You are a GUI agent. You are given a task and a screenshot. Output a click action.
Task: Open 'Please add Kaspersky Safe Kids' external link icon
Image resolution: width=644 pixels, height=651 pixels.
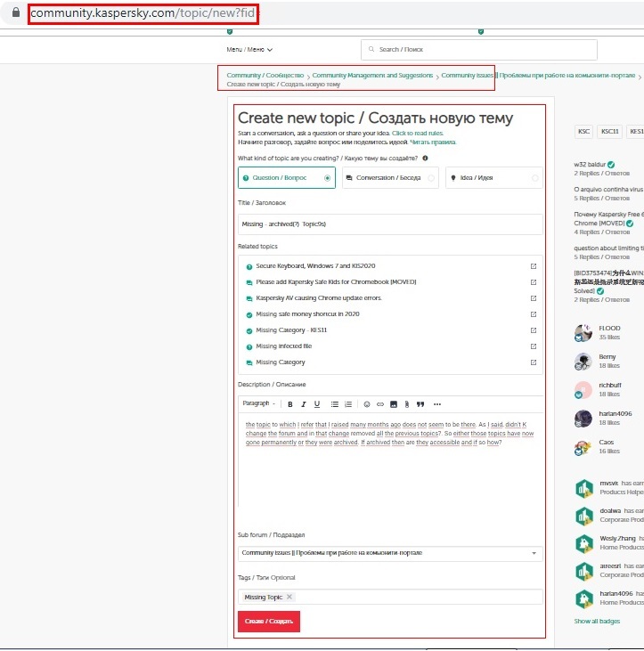534,282
